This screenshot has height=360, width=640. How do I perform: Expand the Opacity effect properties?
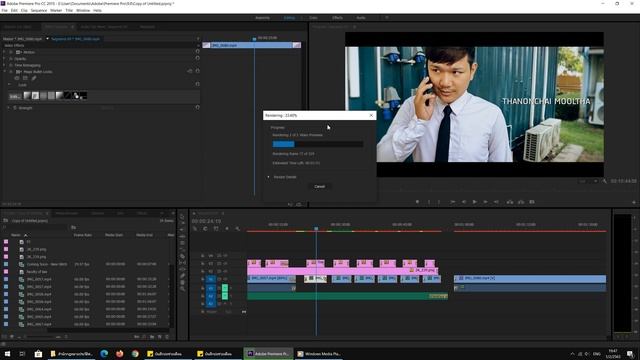[5, 59]
